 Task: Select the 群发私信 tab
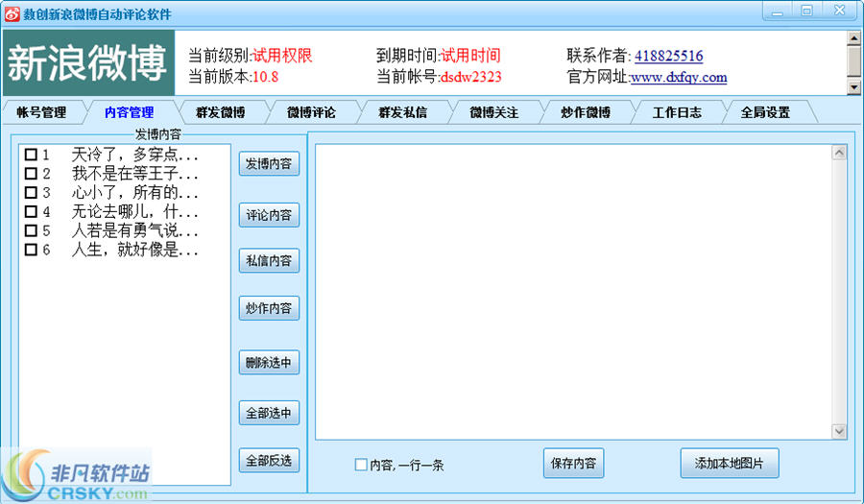pyautogui.click(x=403, y=112)
